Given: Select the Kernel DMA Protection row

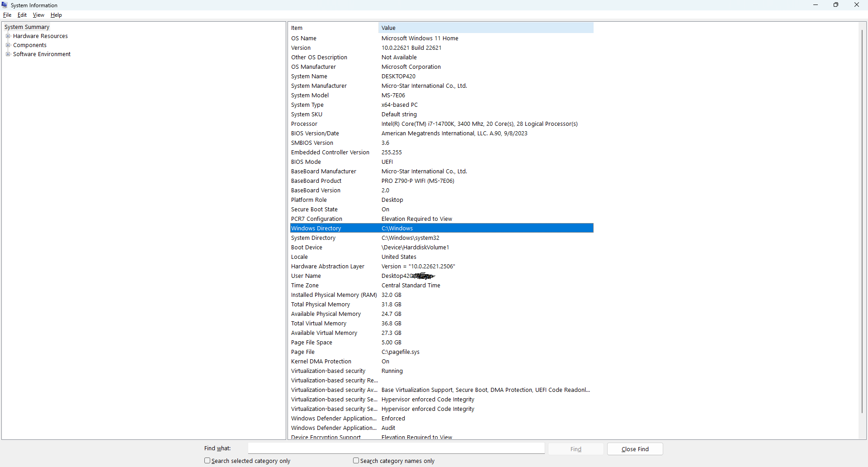Looking at the screenshot, I should pos(442,362).
